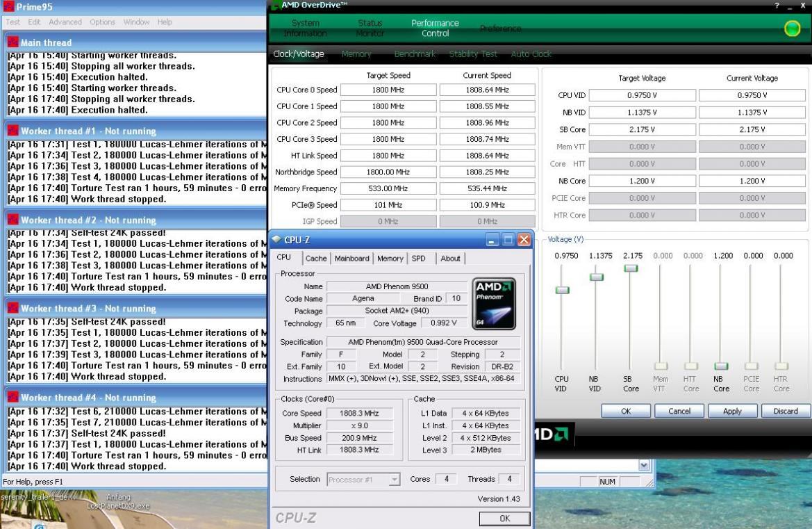Open Status Monitor tab in OverDrive
This screenshot has width=812, height=529.
(x=370, y=28)
